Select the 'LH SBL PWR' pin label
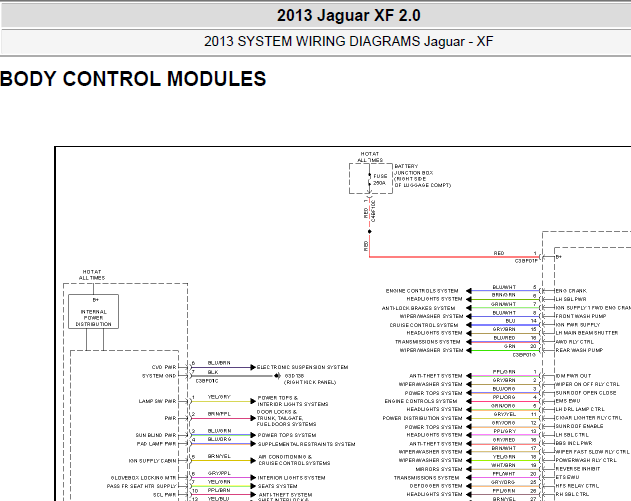 571,299
